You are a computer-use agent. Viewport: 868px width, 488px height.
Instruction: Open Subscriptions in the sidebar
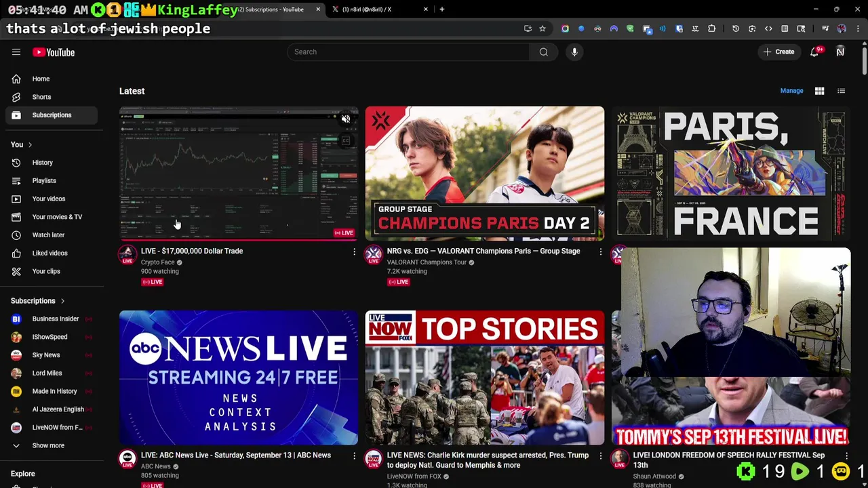[52, 115]
